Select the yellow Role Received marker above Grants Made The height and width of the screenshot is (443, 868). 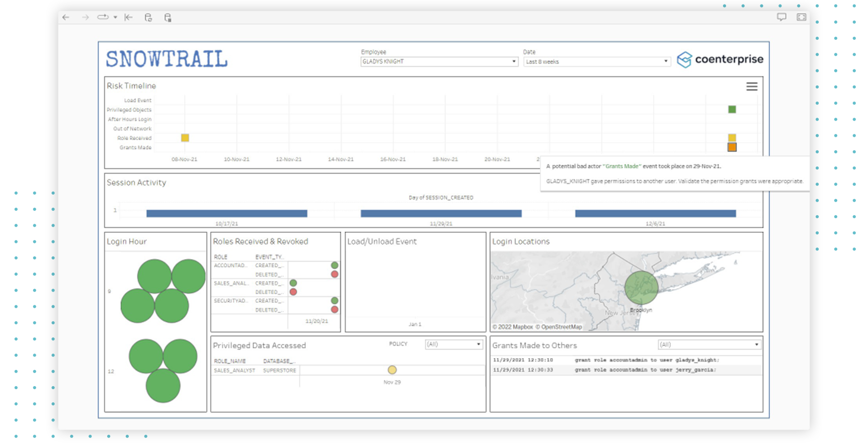732,137
